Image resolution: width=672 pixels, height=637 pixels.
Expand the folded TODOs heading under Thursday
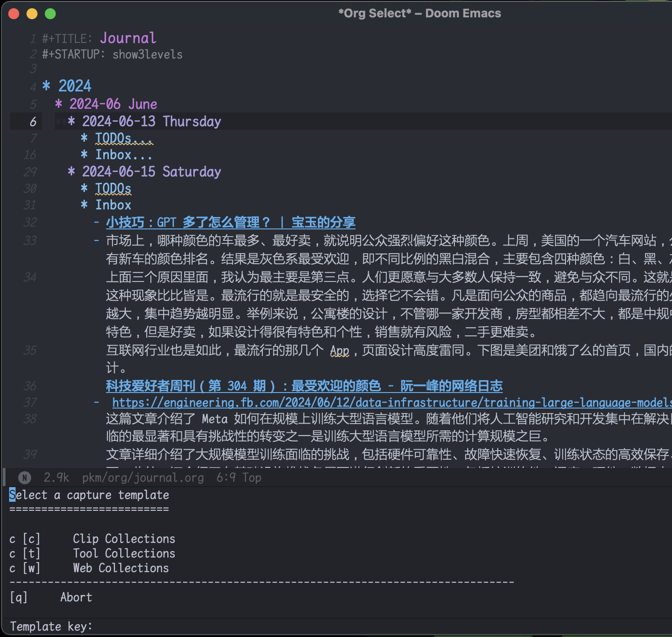123,138
